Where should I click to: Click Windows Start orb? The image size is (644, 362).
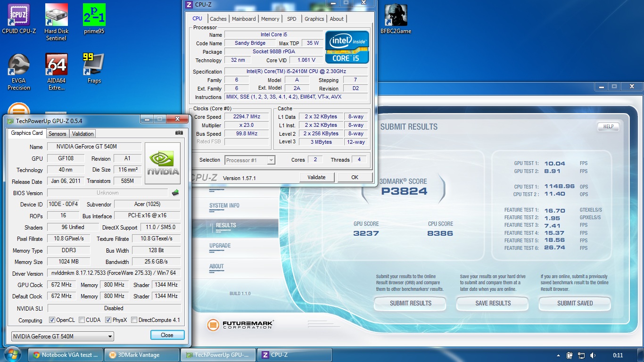(12, 354)
